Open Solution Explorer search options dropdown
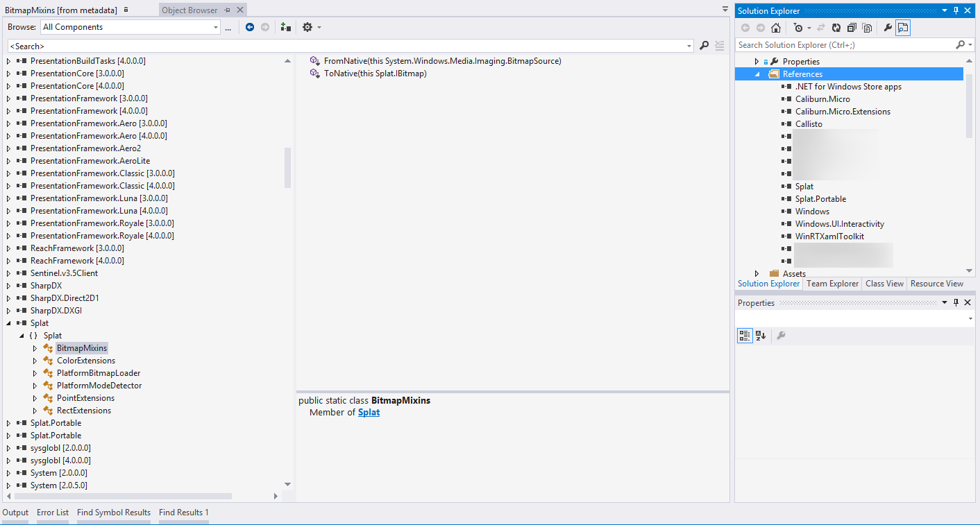The width and height of the screenshot is (980, 525). click(x=970, y=45)
